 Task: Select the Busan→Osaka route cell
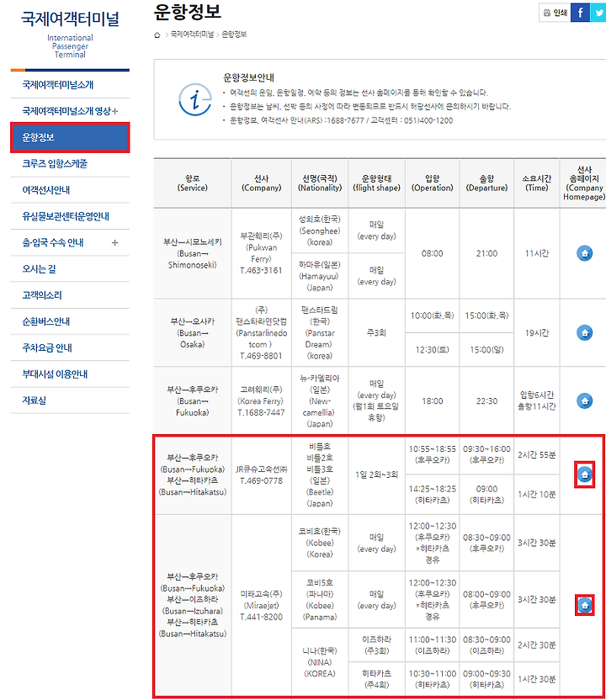pyautogui.click(x=193, y=332)
